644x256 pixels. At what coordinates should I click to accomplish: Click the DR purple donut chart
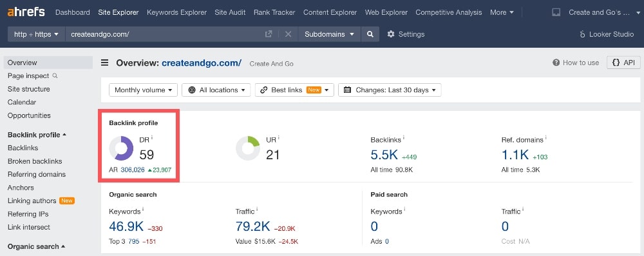click(x=121, y=148)
